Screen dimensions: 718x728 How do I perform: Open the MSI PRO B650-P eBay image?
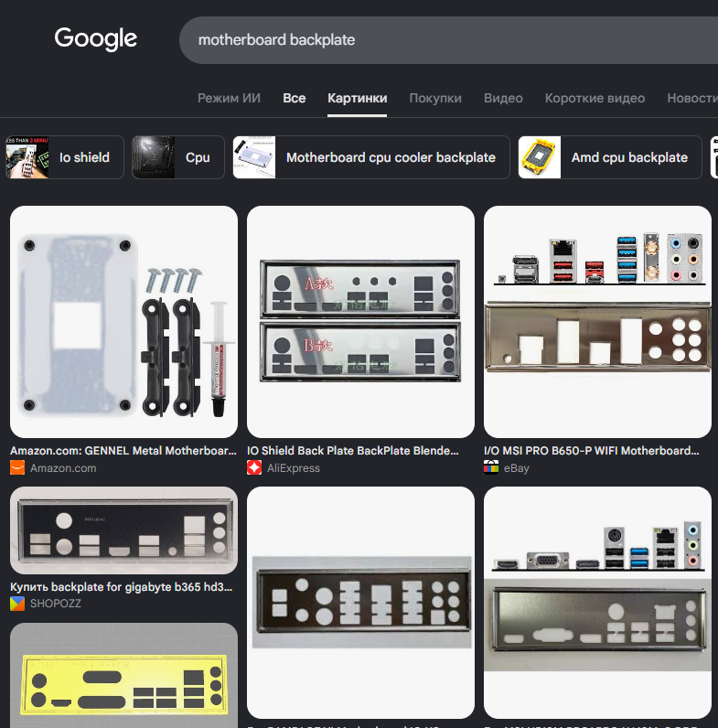pos(597,322)
